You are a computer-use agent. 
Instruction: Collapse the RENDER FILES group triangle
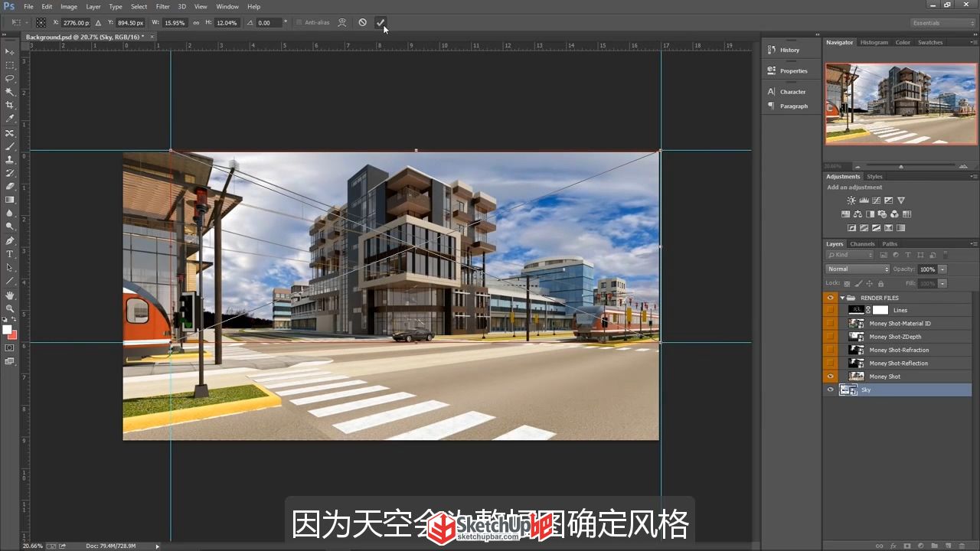(x=842, y=298)
